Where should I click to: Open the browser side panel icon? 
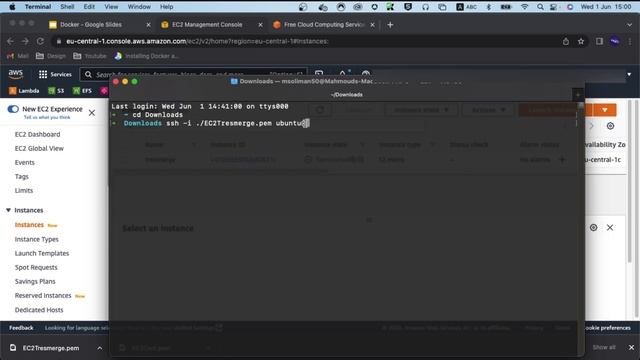599,41
